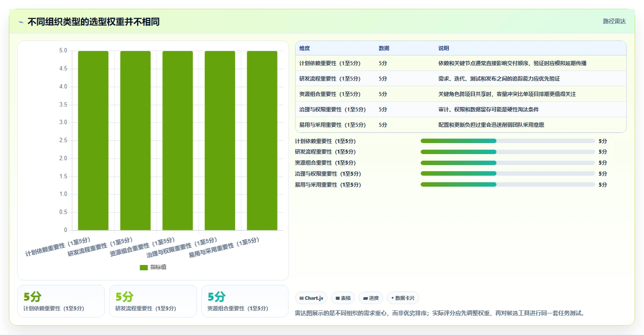644x335 pixels.
Task: Click the 表格 tag chip
Action: [x=343, y=298]
